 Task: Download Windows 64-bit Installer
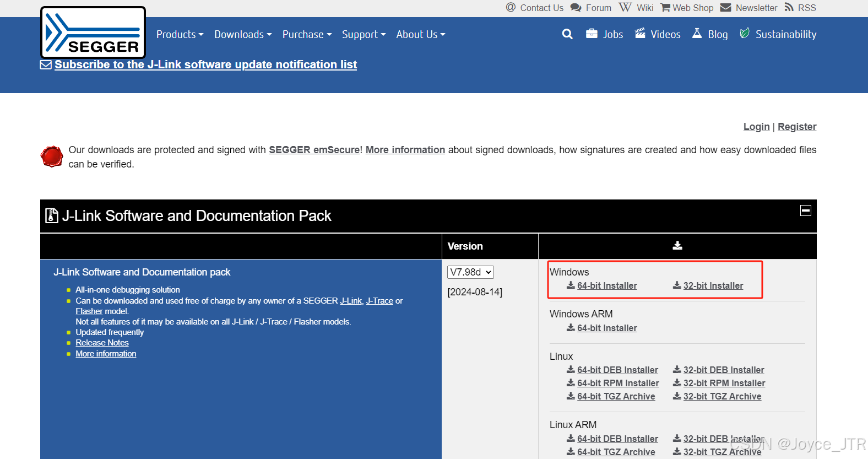[607, 285]
